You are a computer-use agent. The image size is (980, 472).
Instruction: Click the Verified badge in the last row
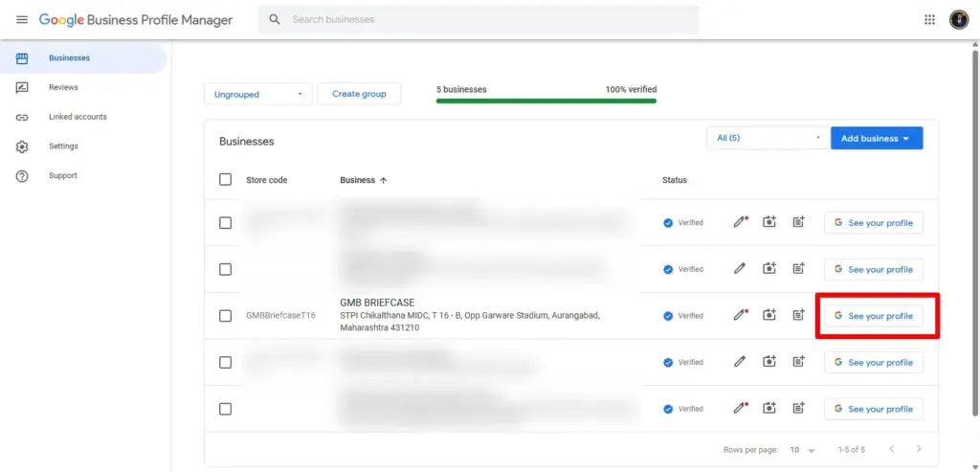pos(683,409)
